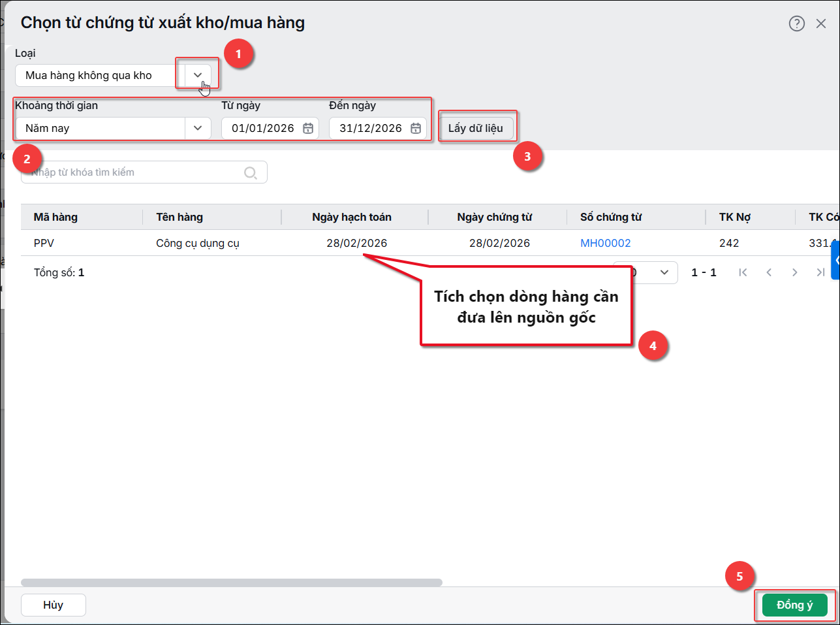This screenshot has height=625, width=840.
Task: Jump to last page icon
Action: [820, 272]
